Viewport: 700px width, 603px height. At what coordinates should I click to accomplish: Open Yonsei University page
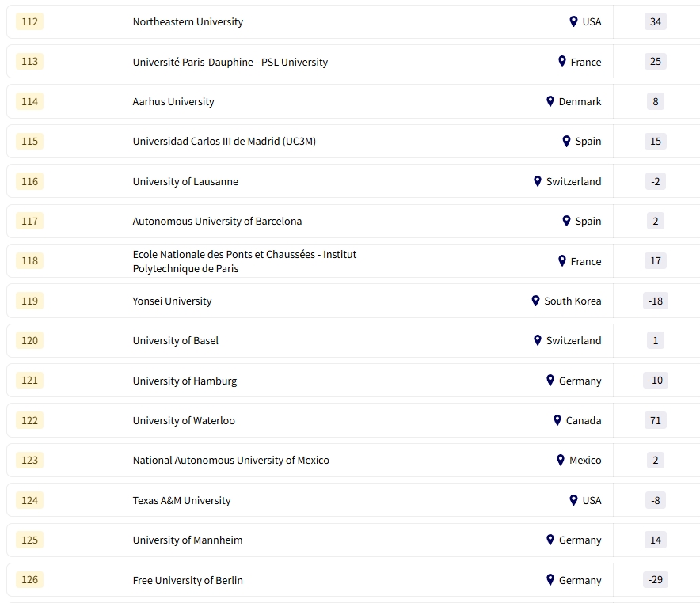(172, 301)
